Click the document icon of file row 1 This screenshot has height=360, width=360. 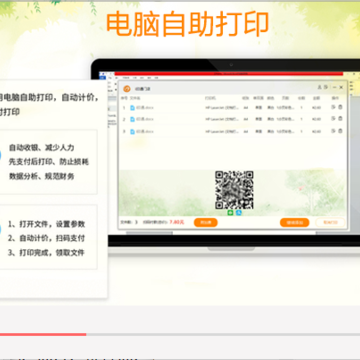[132, 108]
